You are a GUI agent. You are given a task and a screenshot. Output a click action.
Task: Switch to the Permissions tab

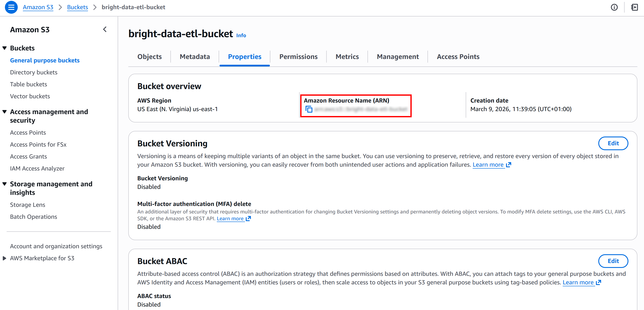(298, 57)
